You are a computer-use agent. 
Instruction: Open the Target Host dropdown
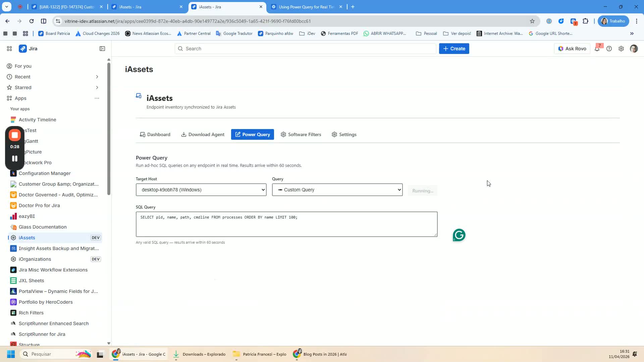point(201,190)
